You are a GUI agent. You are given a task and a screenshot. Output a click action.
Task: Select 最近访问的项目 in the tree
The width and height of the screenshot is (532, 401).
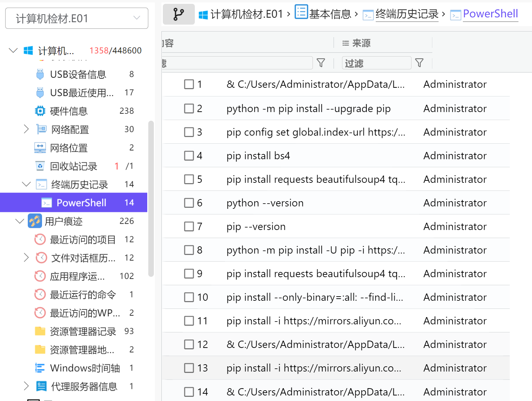tap(83, 239)
